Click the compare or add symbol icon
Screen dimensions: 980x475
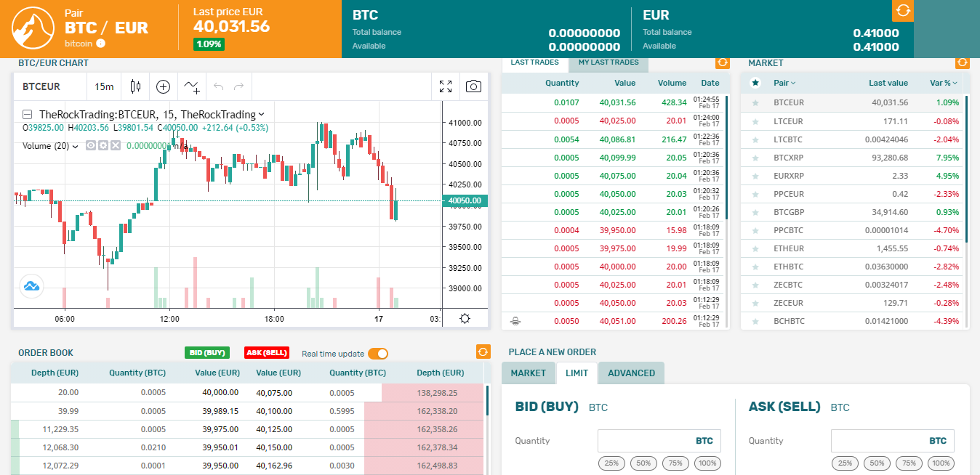164,87
